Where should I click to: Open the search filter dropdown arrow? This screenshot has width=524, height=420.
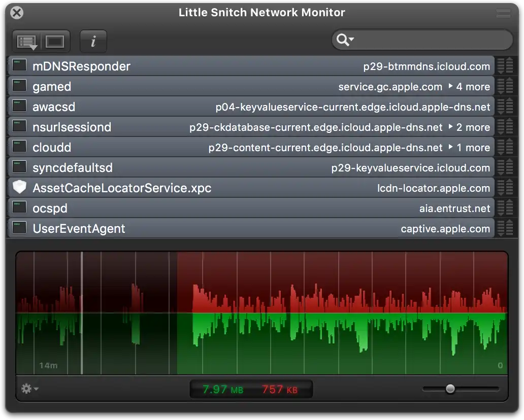[352, 40]
